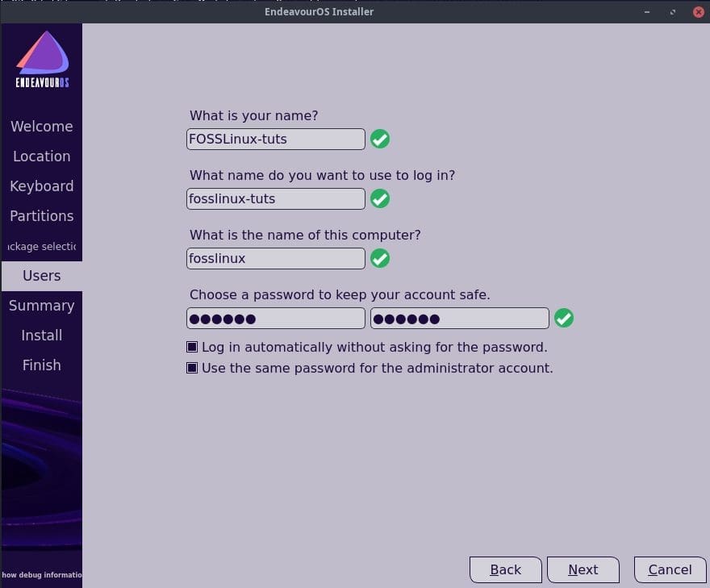The height and width of the screenshot is (588, 710).
Task: Maximize the installer window
Action: click(672, 12)
